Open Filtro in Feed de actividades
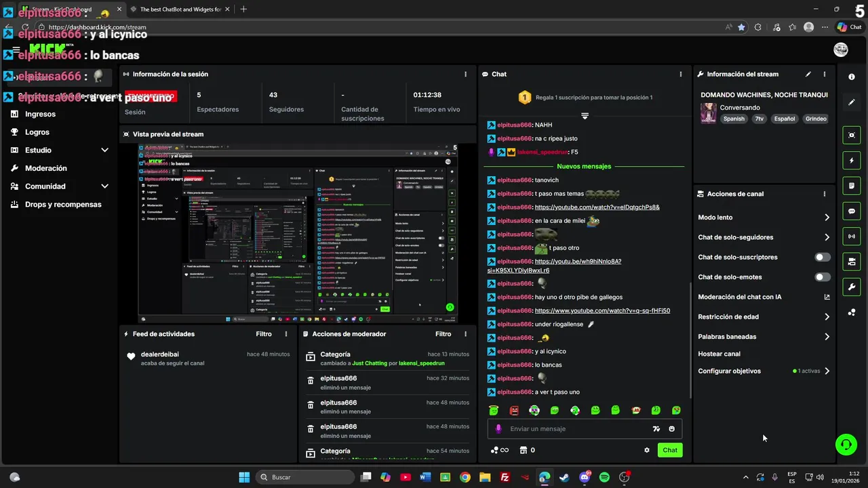This screenshot has height=488, width=868. pyautogui.click(x=264, y=334)
